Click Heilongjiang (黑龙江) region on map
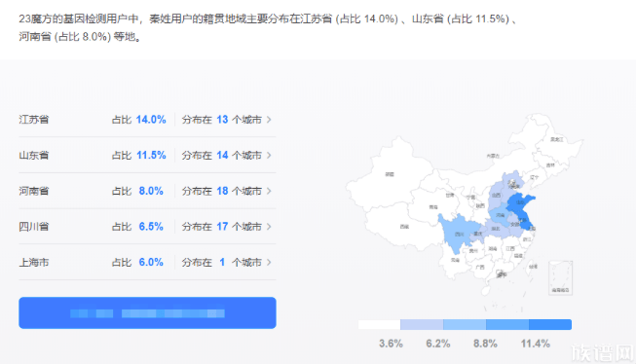Screen dimensions: 636x364 pos(556,139)
